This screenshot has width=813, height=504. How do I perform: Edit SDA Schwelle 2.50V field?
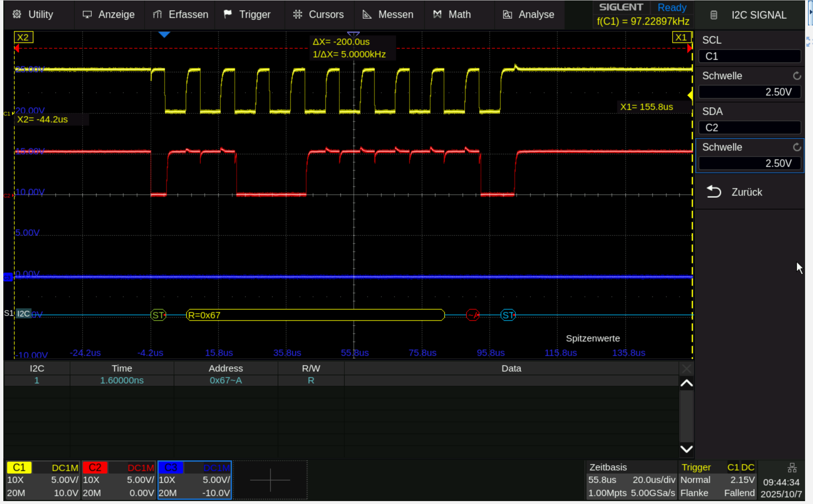750,163
